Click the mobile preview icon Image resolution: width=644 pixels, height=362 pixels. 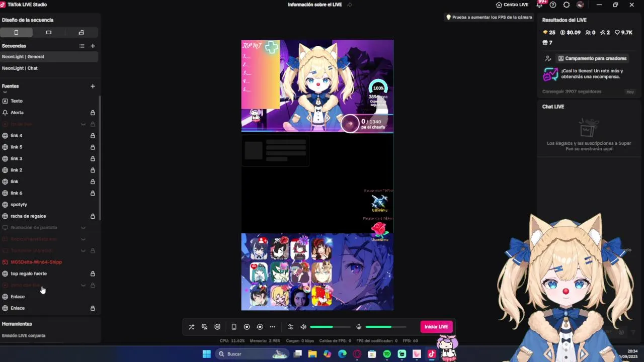point(234,327)
